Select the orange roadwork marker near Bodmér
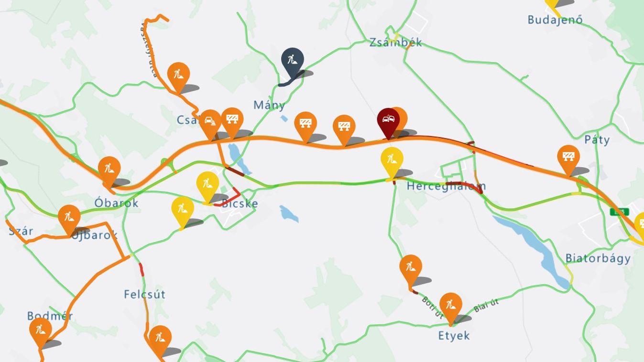The image size is (644, 362). pos(40,331)
